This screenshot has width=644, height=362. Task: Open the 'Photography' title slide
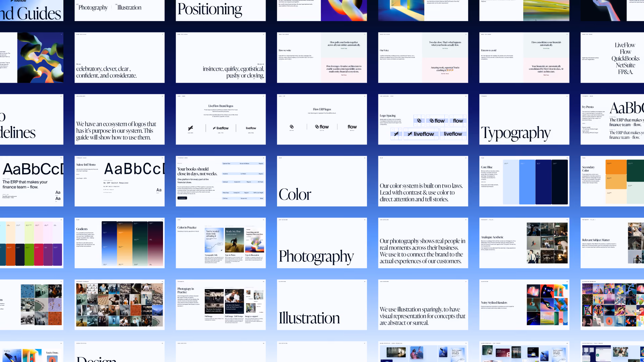click(322, 243)
